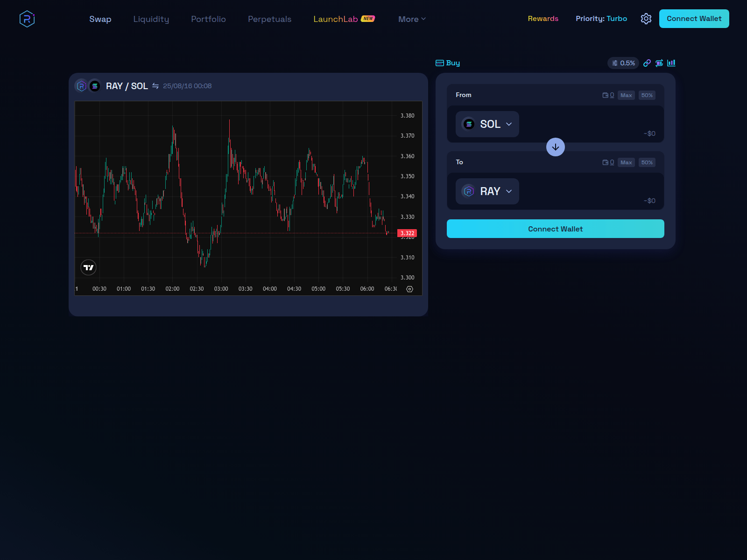The height and width of the screenshot is (560, 747).
Task: Click the 03:00 time axis label
Action: pyautogui.click(x=221, y=289)
